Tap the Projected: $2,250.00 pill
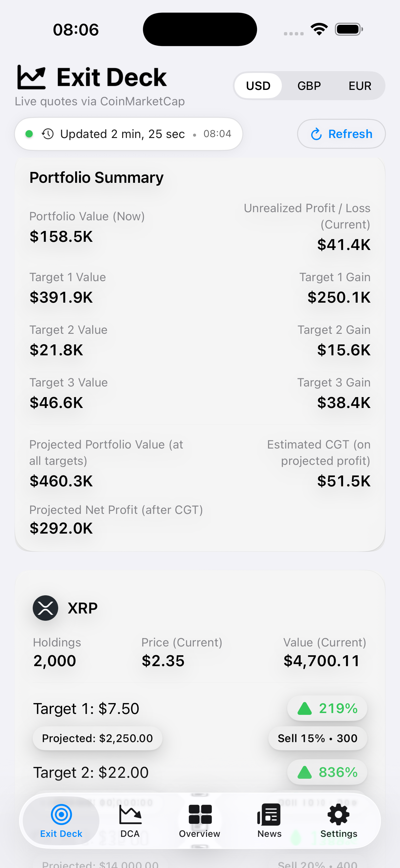Screen dimensions: 400x868 97,738
